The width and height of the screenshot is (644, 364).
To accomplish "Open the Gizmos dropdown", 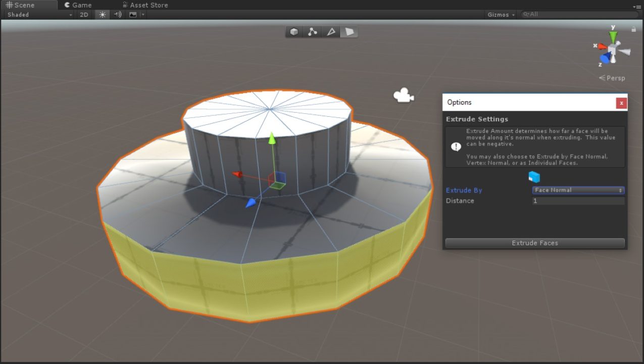I will pyautogui.click(x=500, y=15).
